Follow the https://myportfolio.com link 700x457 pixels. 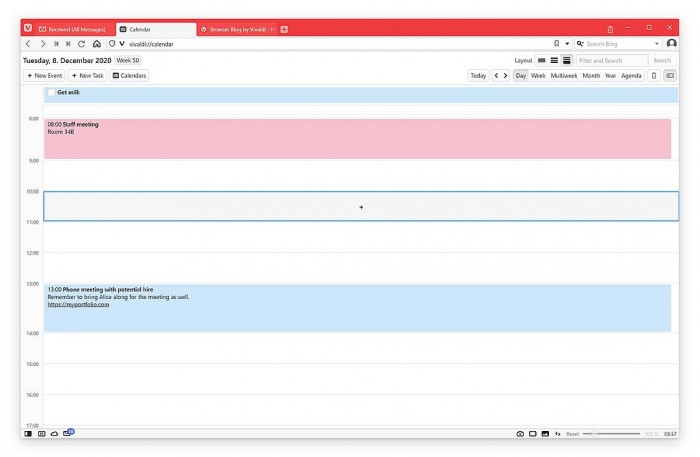[x=78, y=304]
